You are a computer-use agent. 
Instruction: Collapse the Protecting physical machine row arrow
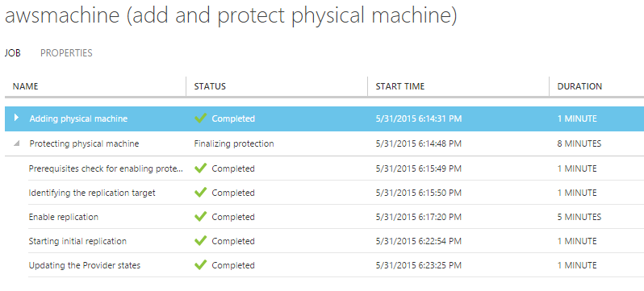pyautogui.click(x=16, y=143)
